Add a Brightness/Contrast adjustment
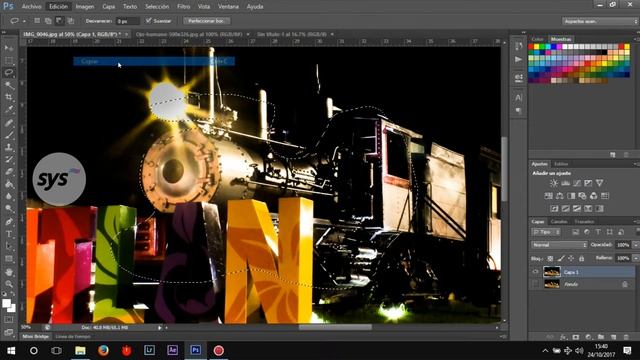Screen dimensions: 640x360 (x=553, y=183)
